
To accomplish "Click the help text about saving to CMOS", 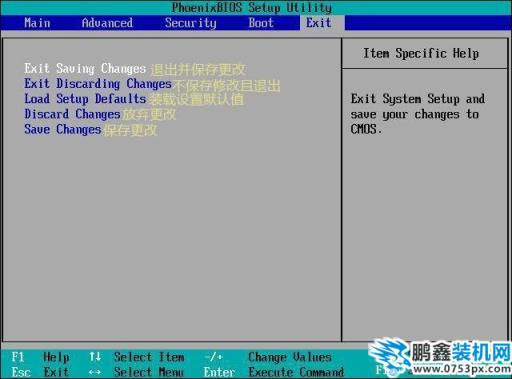I will pos(418,114).
